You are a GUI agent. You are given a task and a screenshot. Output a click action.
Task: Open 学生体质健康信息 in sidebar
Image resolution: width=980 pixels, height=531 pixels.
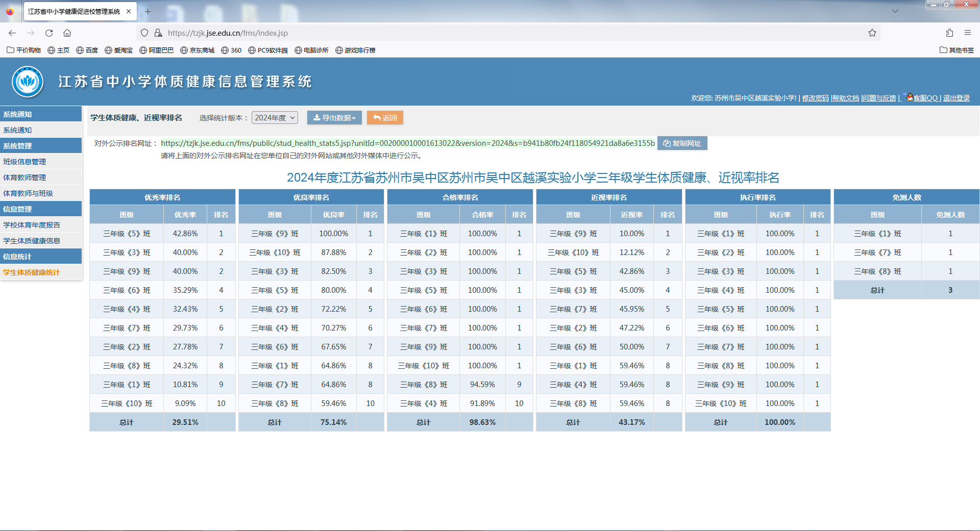[x=41, y=241]
